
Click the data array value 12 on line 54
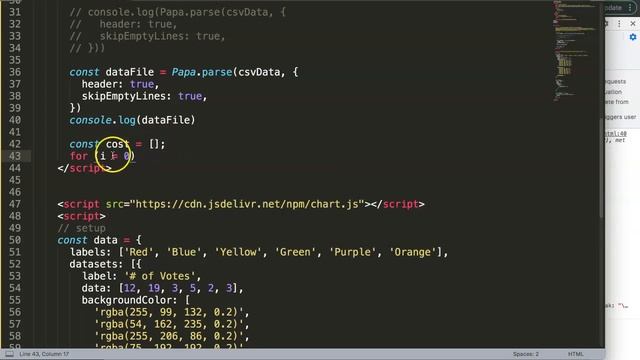pyautogui.click(x=129, y=288)
